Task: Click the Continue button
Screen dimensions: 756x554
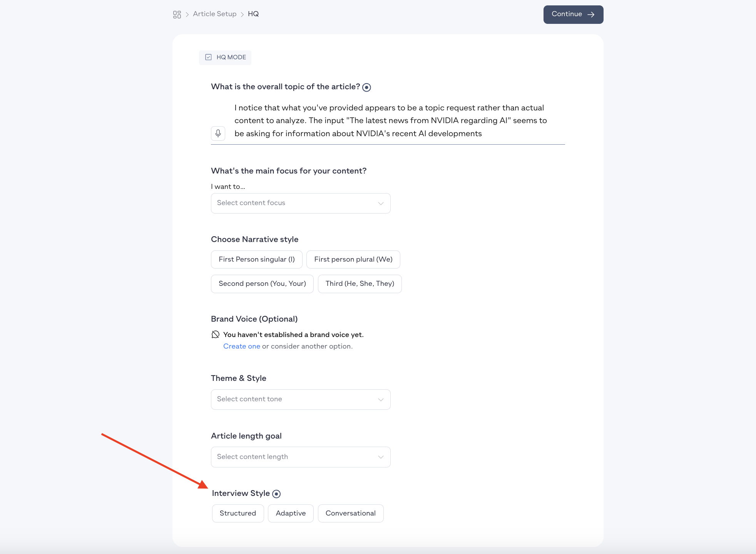Action: pyautogui.click(x=573, y=15)
